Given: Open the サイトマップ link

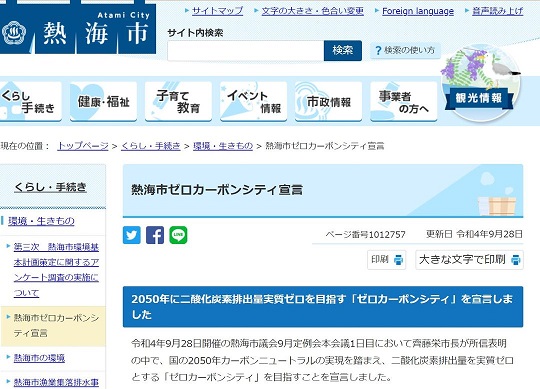Looking at the screenshot, I should point(217,11).
